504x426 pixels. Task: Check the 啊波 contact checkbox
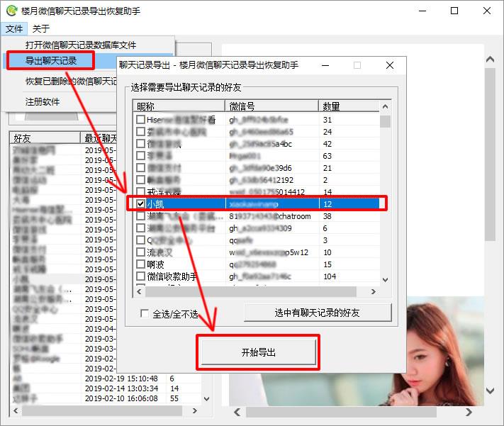140,264
